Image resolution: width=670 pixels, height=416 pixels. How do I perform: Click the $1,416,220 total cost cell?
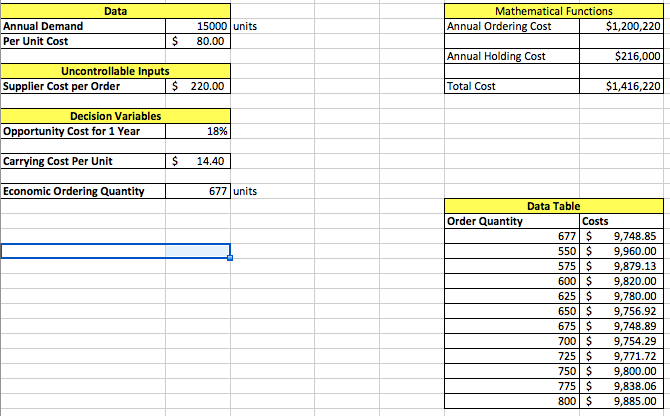tap(621, 86)
